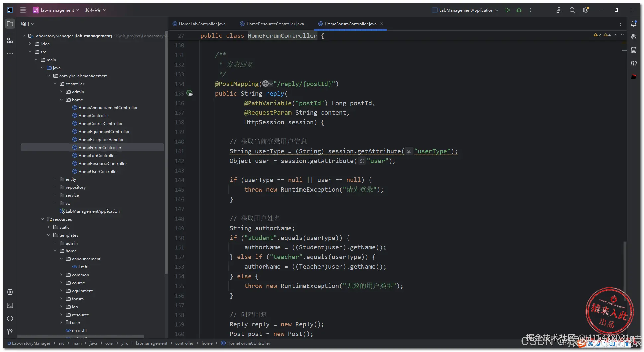Open the LabManagementApplication run configuration dropdown
644x352 pixels.
pos(465,10)
